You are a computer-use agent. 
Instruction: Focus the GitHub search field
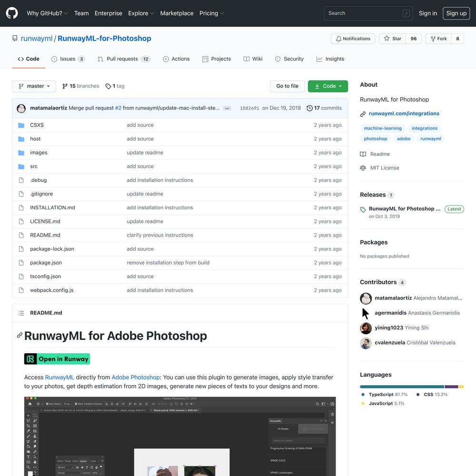[x=368, y=13]
